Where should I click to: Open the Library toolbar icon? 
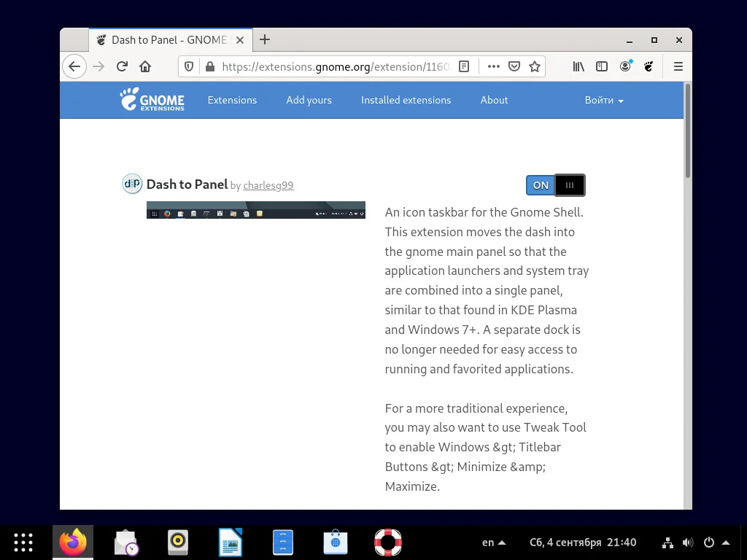[578, 66]
